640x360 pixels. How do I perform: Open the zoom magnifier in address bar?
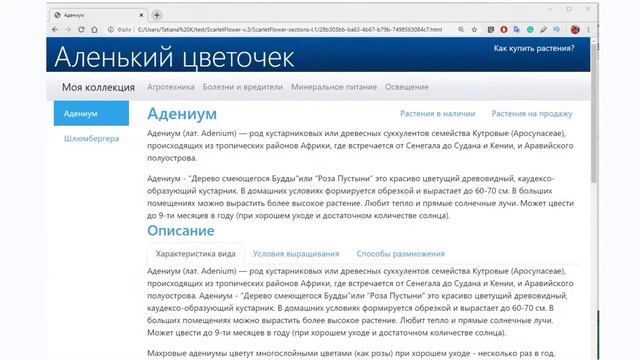461,29
